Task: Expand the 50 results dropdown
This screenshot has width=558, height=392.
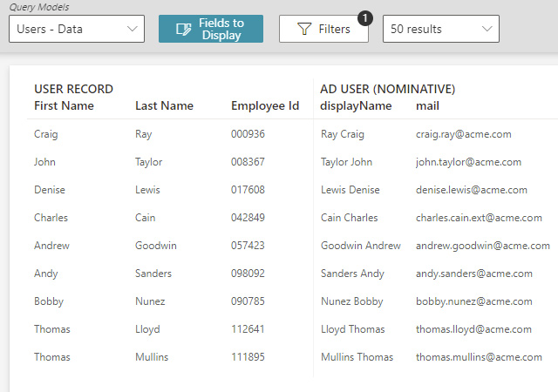Action: 440,29
